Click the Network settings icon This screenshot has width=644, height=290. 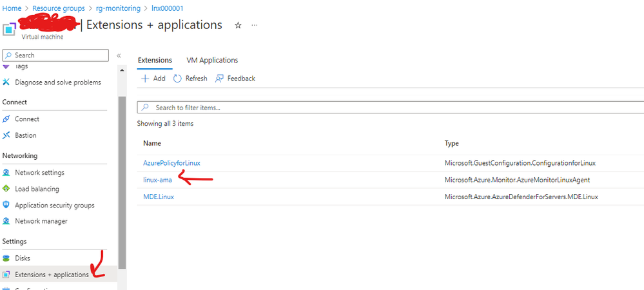pyautogui.click(x=6, y=173)
